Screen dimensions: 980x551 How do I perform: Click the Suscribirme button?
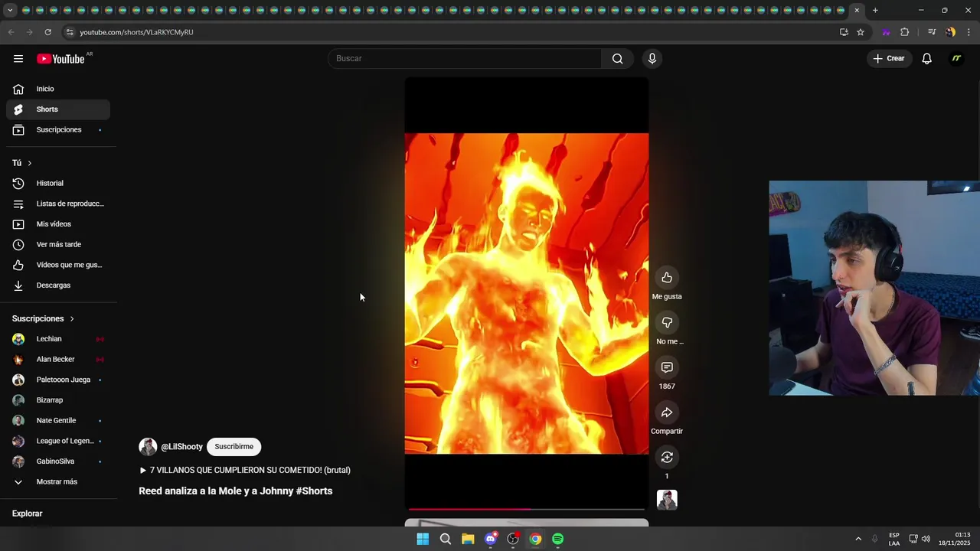234,447
